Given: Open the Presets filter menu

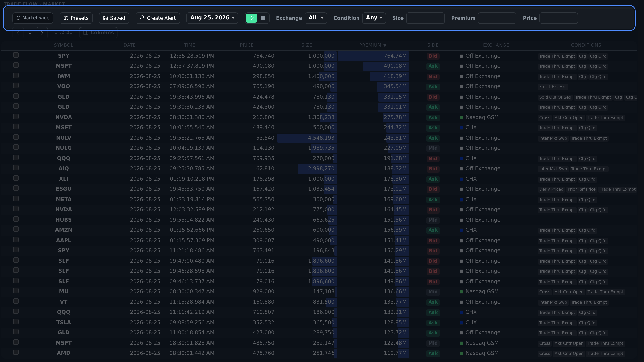Looking at the screenshot, I should click(x=76, y=18).
